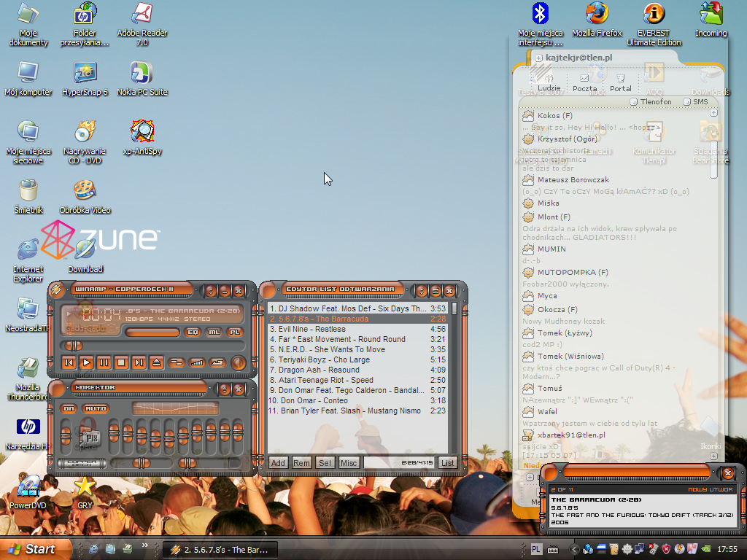Image resolution: width=747 pixels, height=560 pixels.
Task: Click the Winamp repeat button
Action: pos(217,363)
